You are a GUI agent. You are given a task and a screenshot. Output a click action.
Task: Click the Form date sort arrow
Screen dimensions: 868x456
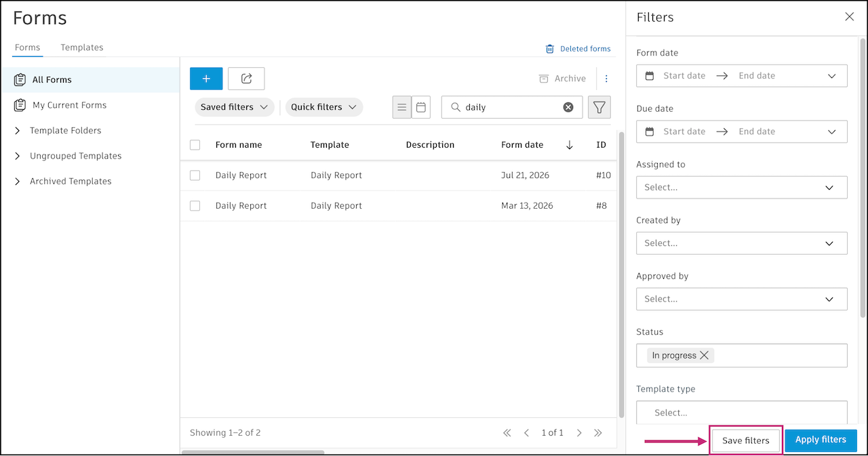[x=570, y=145]
